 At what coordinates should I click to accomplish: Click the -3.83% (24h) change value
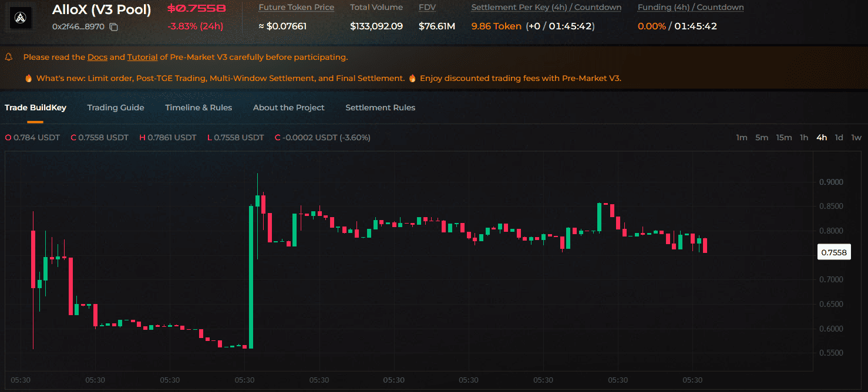click(197, 26)
